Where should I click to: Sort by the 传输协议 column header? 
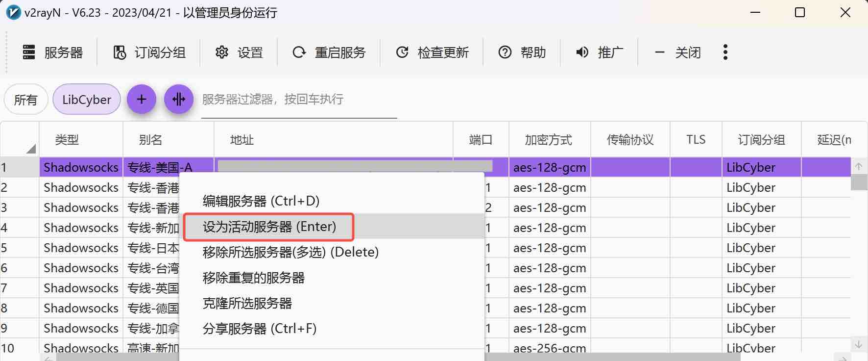[630, 140]
